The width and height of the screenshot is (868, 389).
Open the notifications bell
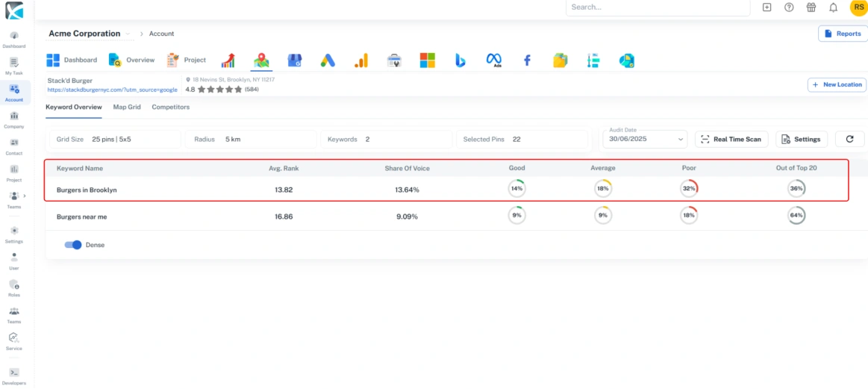833,7
